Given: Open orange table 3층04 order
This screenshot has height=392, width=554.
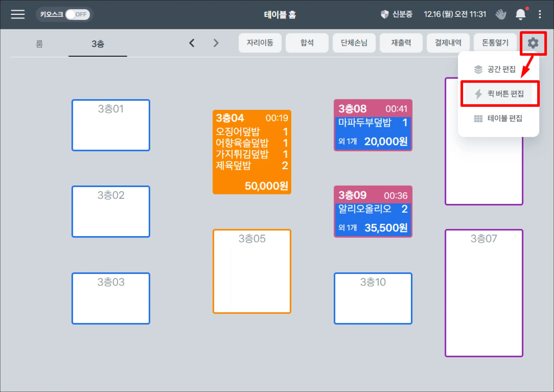Looking at the screenshot, I should pos(252,152).
